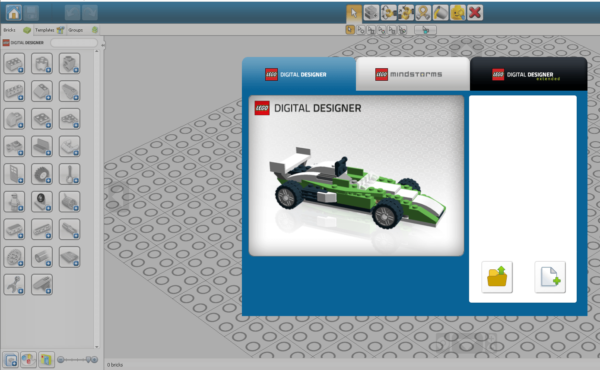Click the Redo arrow icon

[90, 13]
